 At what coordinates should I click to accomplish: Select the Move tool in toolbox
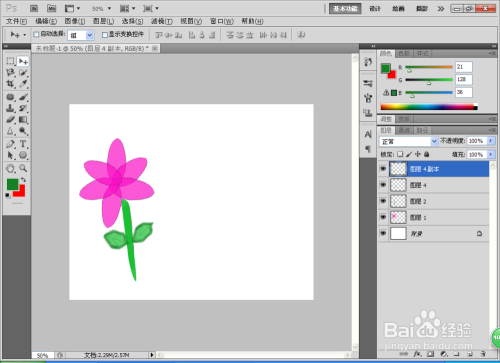pos(23,61)
